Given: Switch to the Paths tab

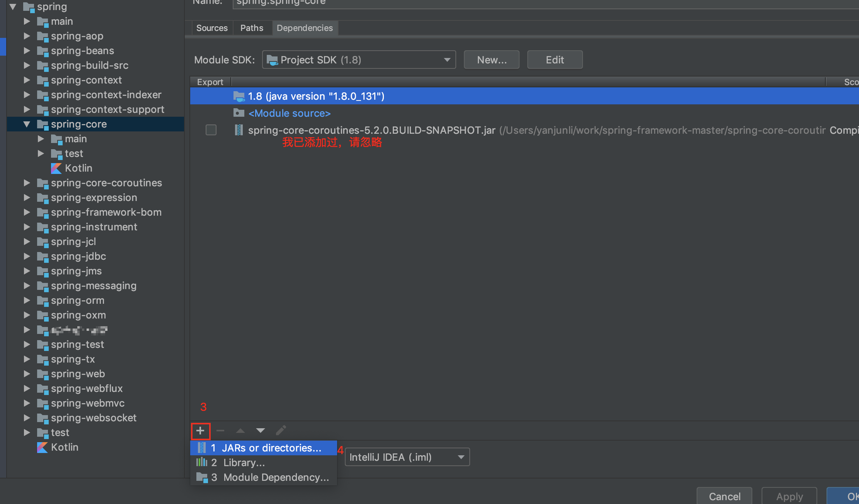Looking at the screenshot, I should pos(252,27).
